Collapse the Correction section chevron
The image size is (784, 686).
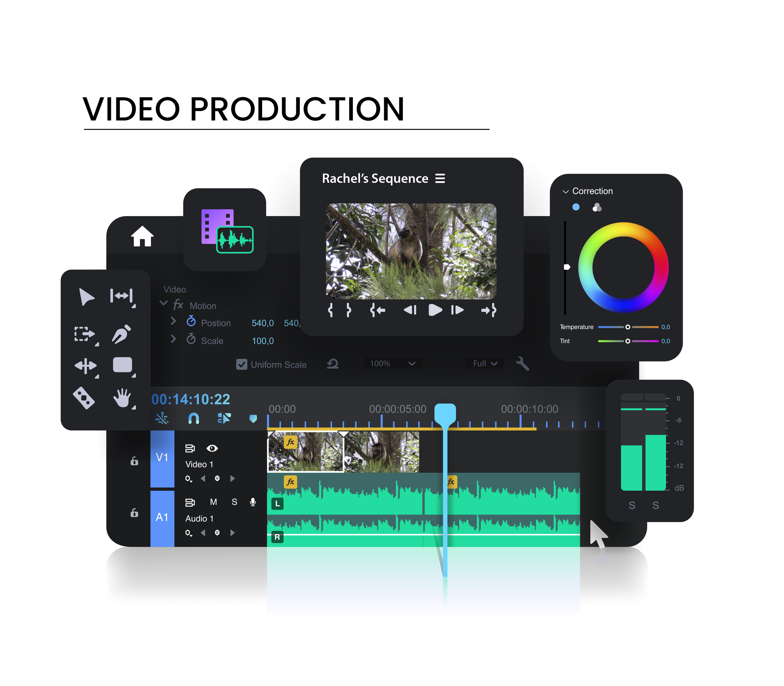coord(565,191)
